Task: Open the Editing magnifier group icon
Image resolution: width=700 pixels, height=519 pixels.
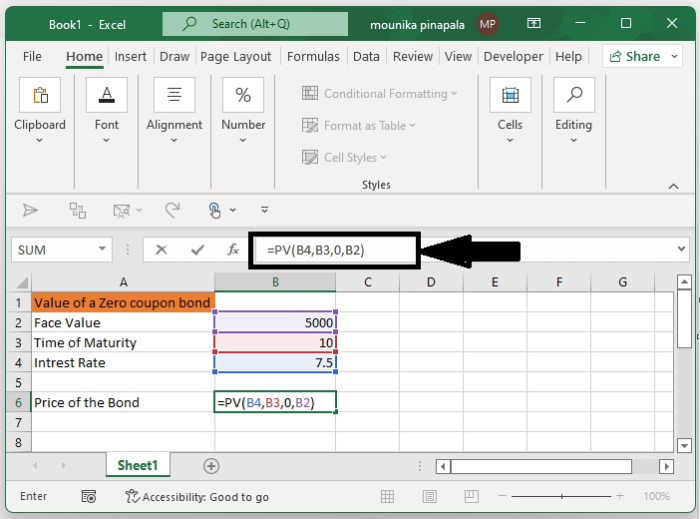Action: coord(574,95)
